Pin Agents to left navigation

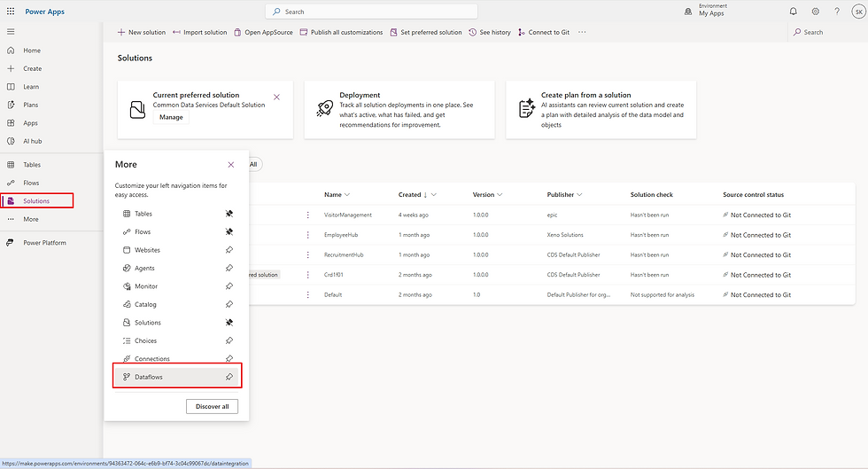coord(229,269)
